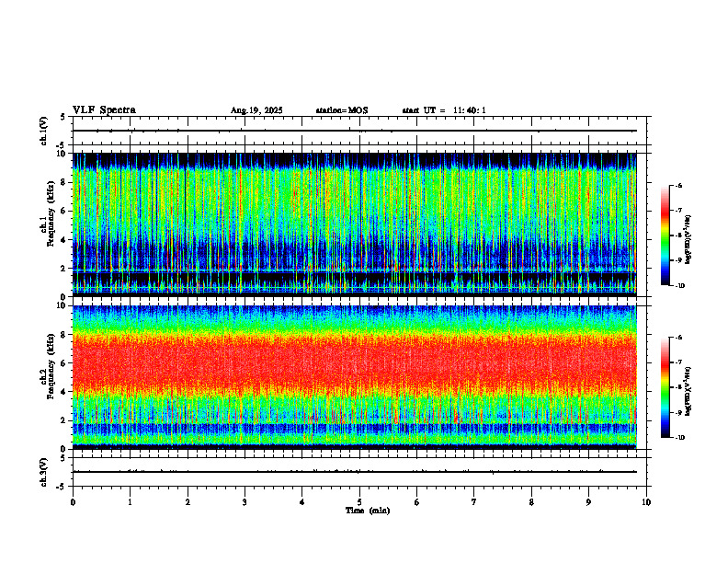Click time-axis tick label "1"

[x=130, y=502]
